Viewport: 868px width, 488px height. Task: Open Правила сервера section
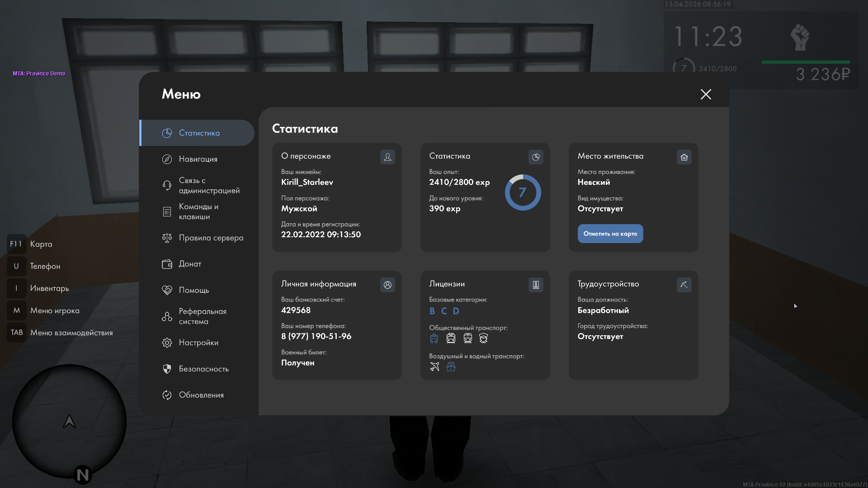211,238
